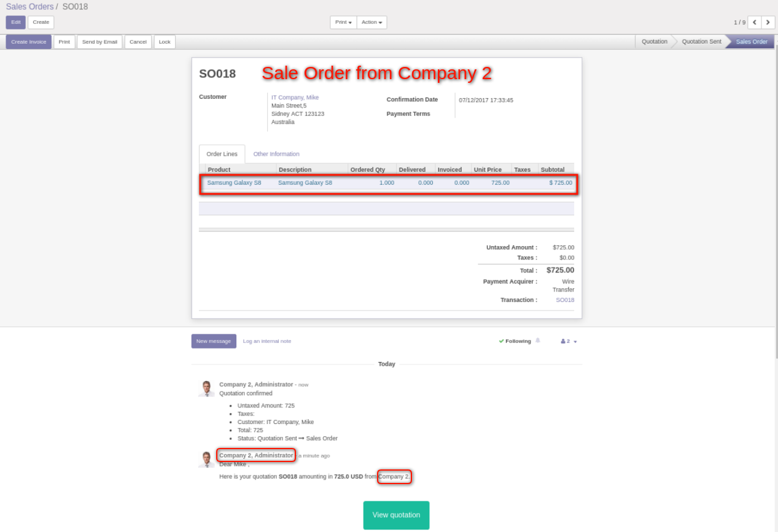
Task: Switch to the Other Information tab
Action: click(276, 154)
